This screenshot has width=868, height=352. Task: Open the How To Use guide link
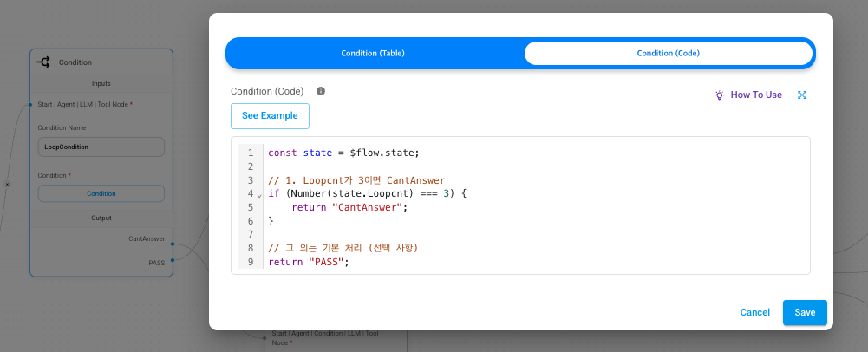click(x=756, y=95)
